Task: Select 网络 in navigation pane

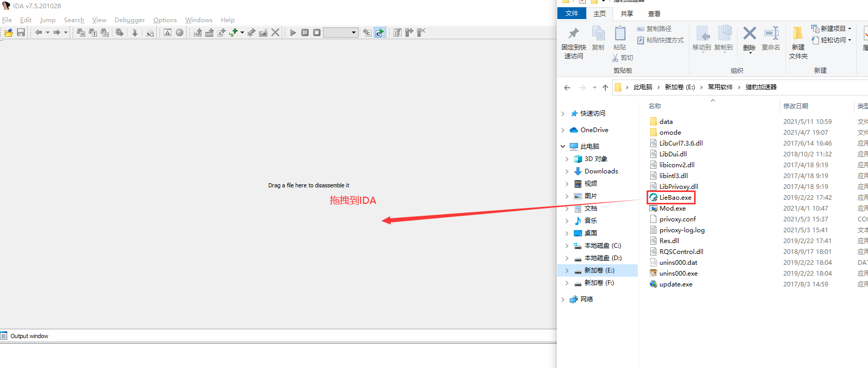Action: 587,299
